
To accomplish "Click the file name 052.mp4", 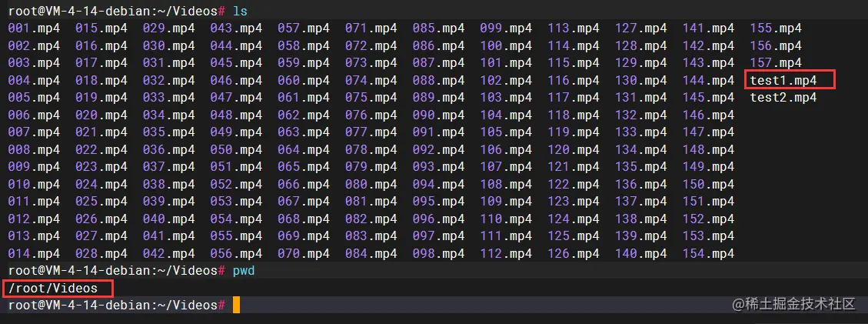I will [236, 185].
